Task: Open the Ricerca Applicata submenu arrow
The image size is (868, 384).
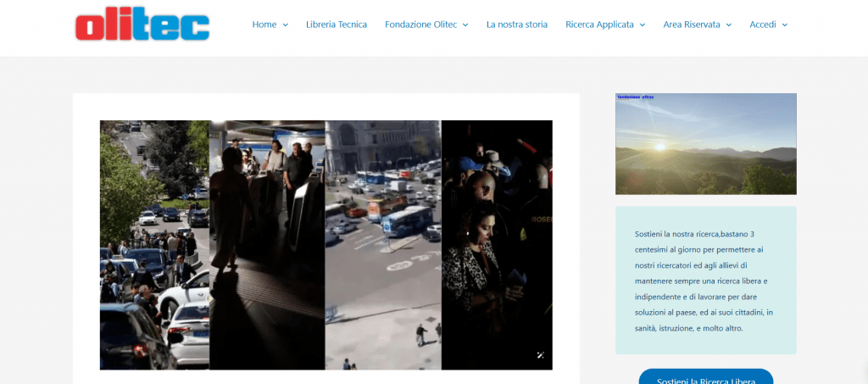Action: tap(643, 25)
